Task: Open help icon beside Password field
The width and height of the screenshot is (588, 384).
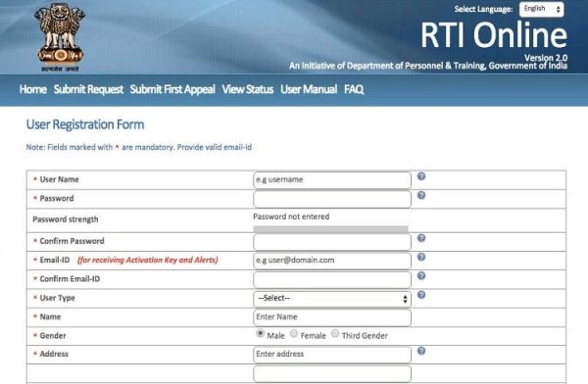Action: (421, 195)
